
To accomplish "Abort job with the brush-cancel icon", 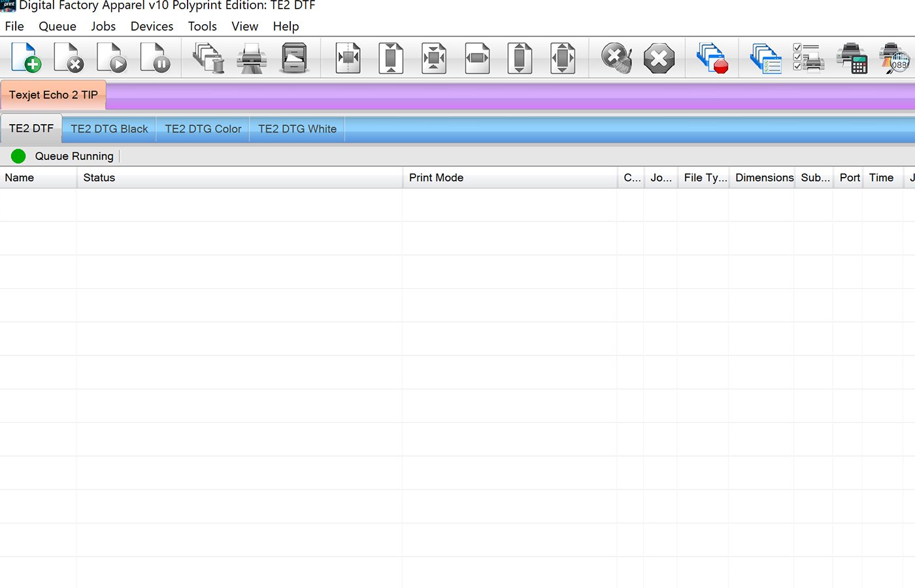I will point(615,57).
